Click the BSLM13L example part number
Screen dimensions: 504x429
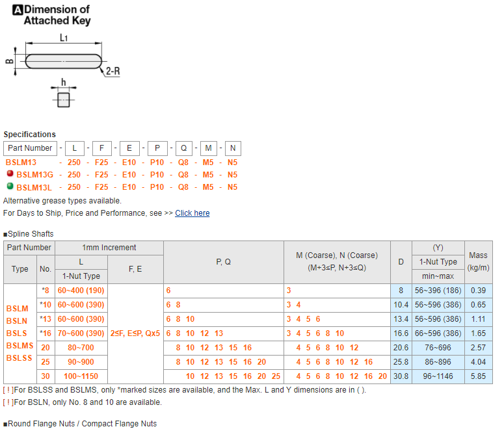pyautogui.click(x=34, y=187)
